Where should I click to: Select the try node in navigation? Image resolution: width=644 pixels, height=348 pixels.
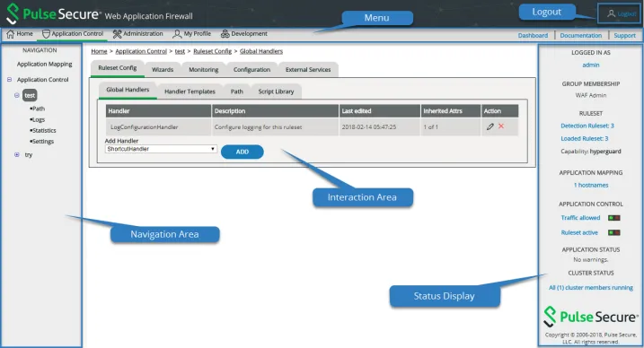[x=29, y=155]
